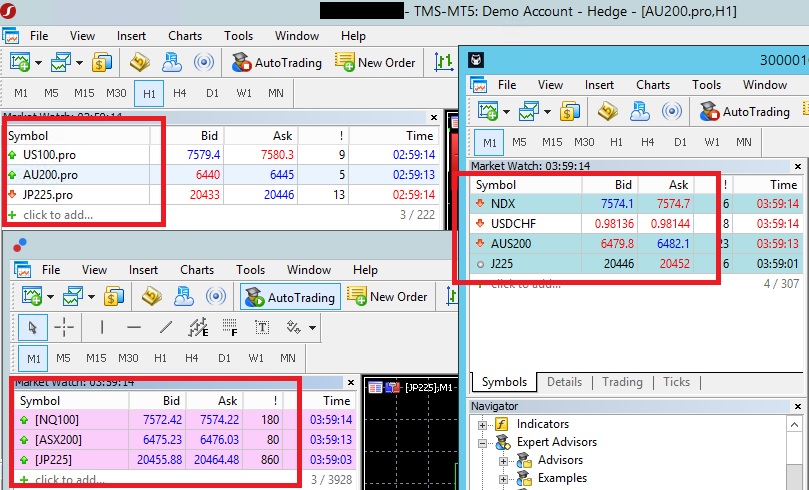This screenshot has height=490, width=809.
Task: Open New Chart dropdown arrow in [NQ100] window
Action: pyautogui.click(x=51, y=297)
